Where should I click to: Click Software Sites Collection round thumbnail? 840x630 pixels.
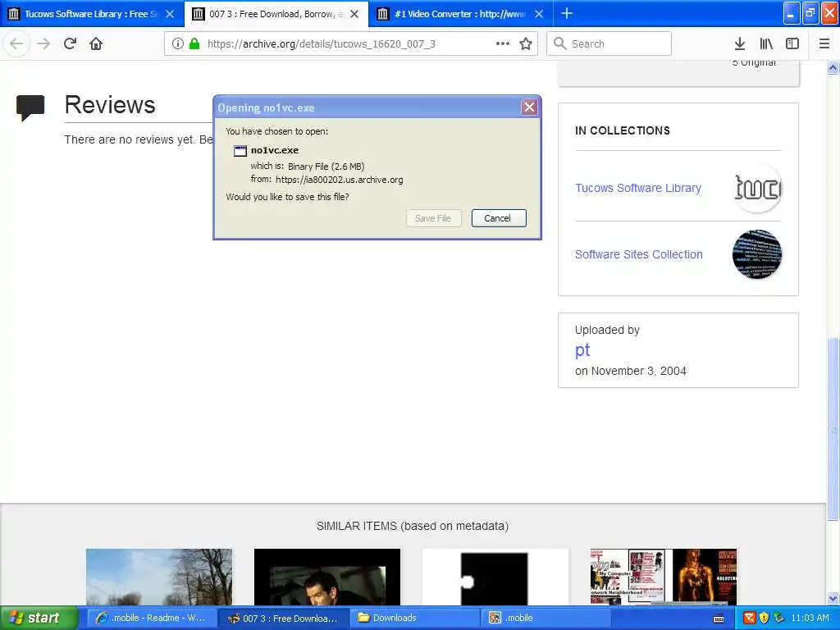(x=757, y=254)
